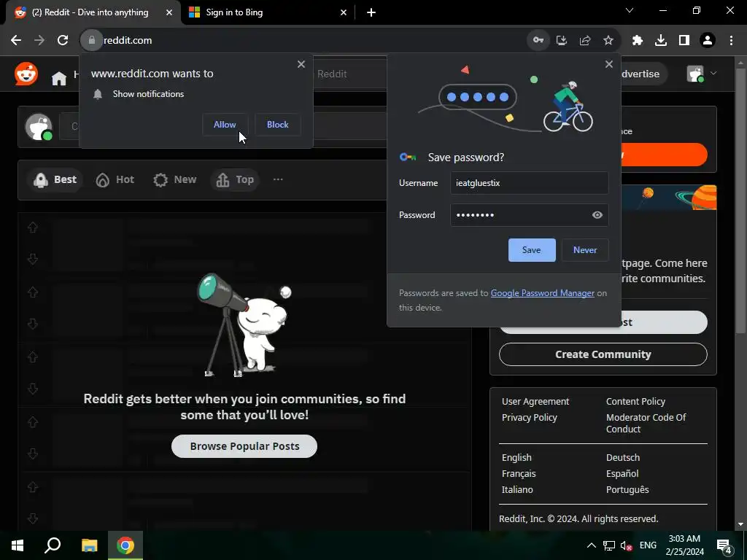The height and width of the screenshot is (560, 747).
Task: Switch language to Italiano
Action: 517,489
